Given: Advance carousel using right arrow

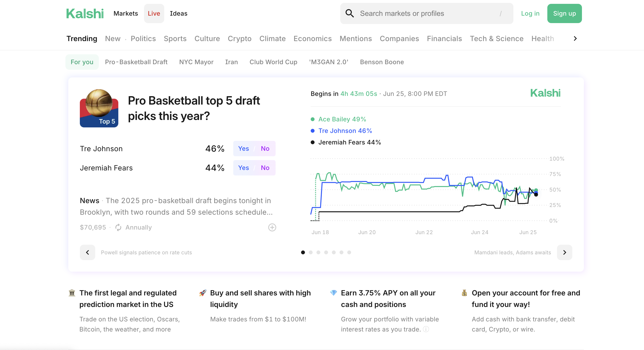Looking at the screenshot, I should coord(564,252).
